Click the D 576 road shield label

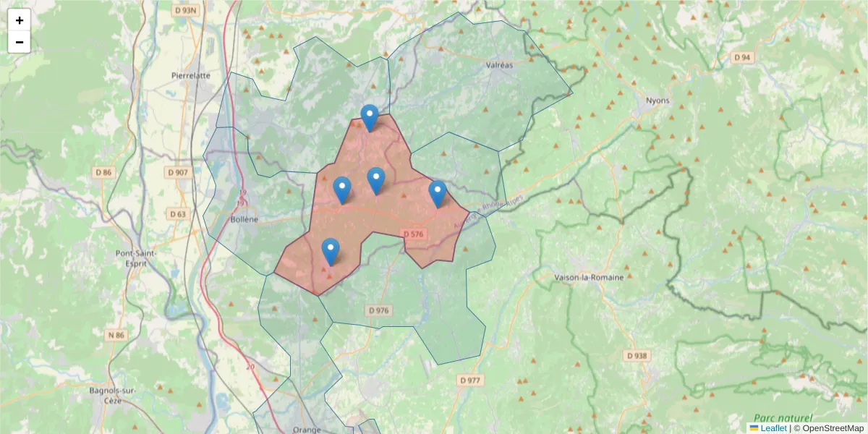point(414,233)
